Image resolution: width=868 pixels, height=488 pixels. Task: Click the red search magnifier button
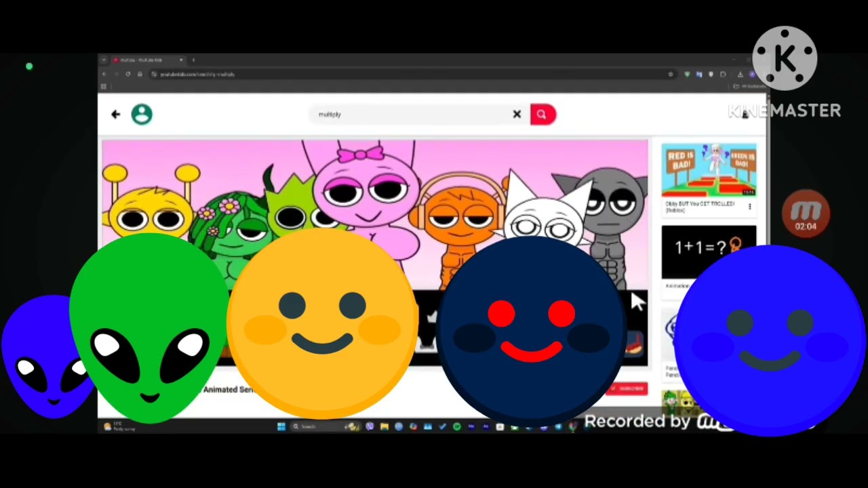click(x=542, y=115)
